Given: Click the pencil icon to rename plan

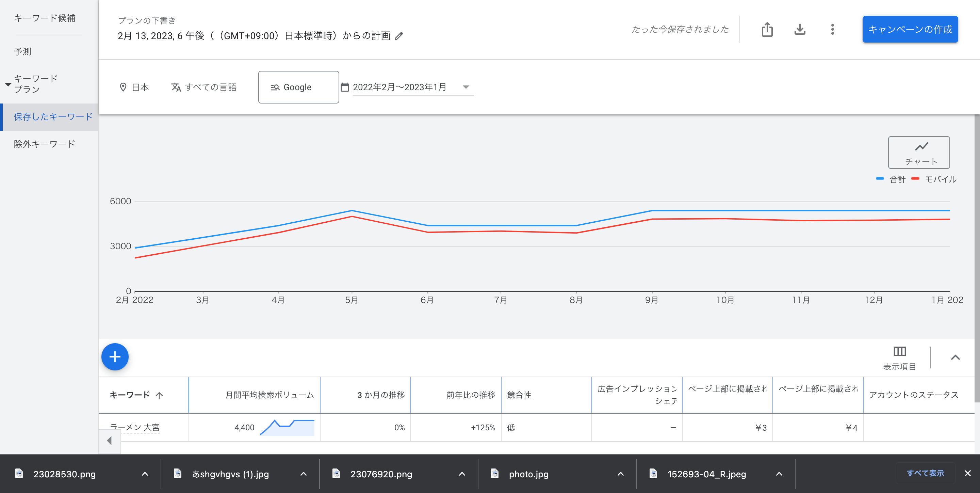Looking at the screenshot, I should click(399, 36).
